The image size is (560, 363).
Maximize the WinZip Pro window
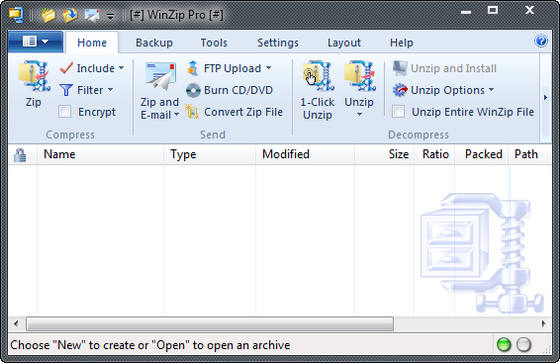coord(493,10)
